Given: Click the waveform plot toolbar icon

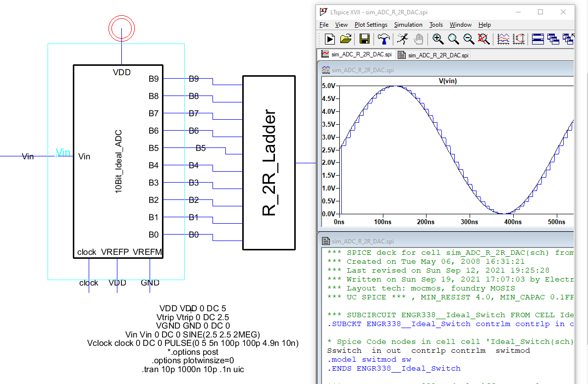Looking at the screenshot, I should coord(503,39).
